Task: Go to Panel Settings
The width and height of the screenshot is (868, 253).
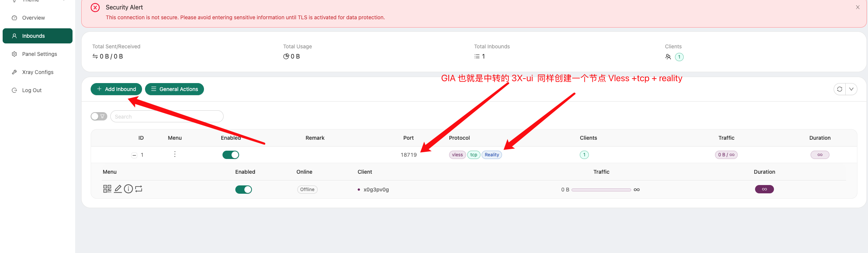Action: tap(39, 54)
